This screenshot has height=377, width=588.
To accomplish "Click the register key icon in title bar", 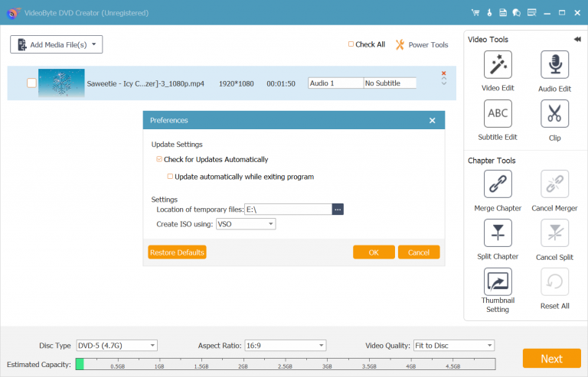I will [x=489, y=13].
